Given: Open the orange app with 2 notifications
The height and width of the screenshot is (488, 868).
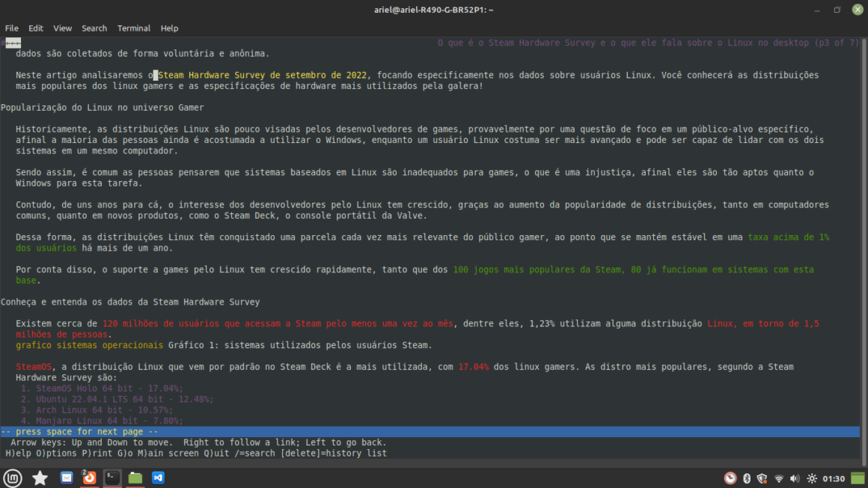Looking at the screenshot, I should (x=89, y=478).
